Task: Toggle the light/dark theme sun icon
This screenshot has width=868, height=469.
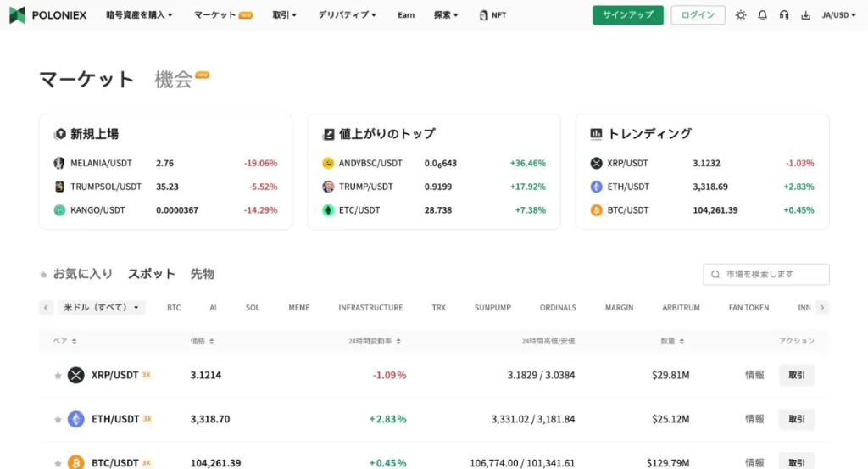Action: pos(741,15)
